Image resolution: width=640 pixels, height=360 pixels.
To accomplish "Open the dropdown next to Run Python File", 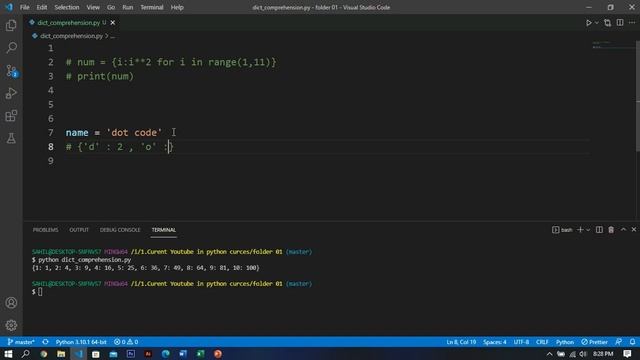I will (x=596, y=23).
